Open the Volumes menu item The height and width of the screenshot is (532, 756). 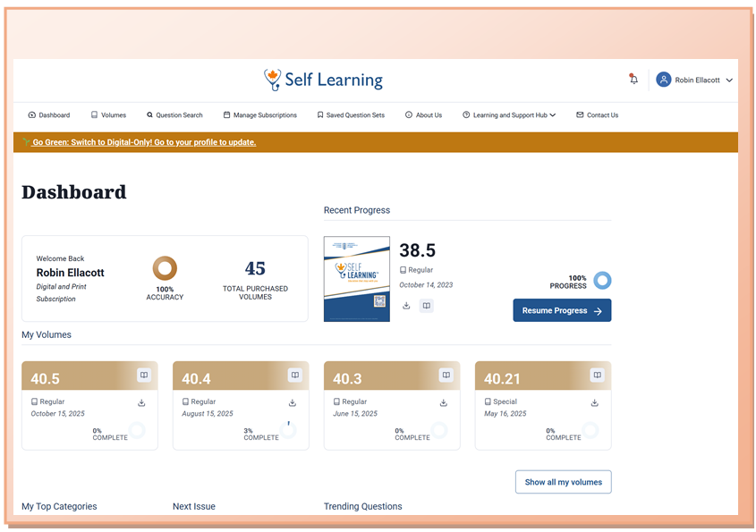[x=108, y=115]
